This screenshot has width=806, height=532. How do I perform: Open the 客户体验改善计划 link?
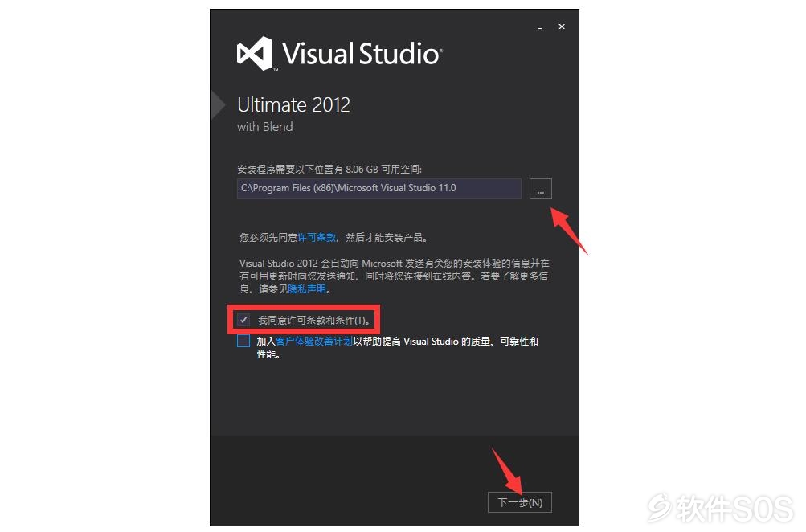(314, 342)
